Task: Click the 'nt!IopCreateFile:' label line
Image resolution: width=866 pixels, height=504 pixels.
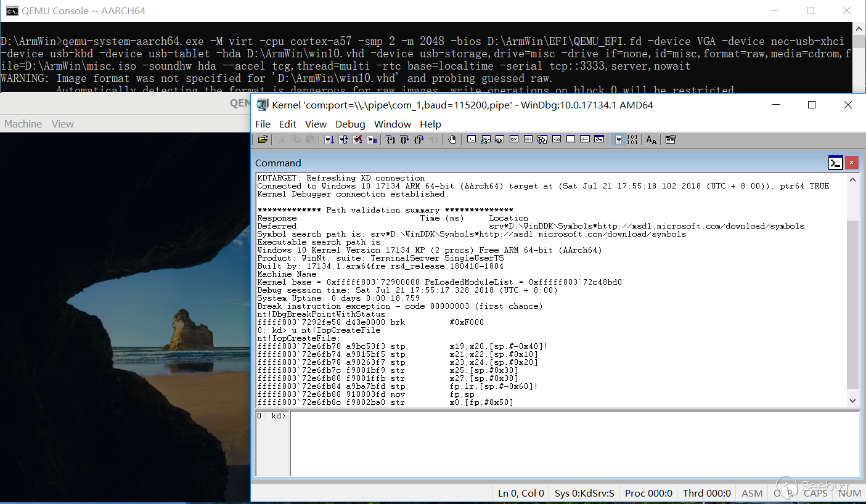Action: click(x=299, y=338)
